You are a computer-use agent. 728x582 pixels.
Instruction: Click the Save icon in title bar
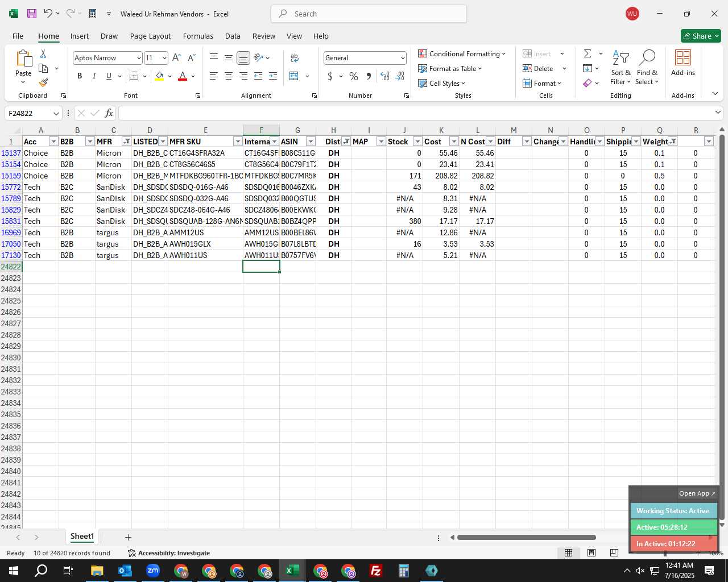(32, 14)
